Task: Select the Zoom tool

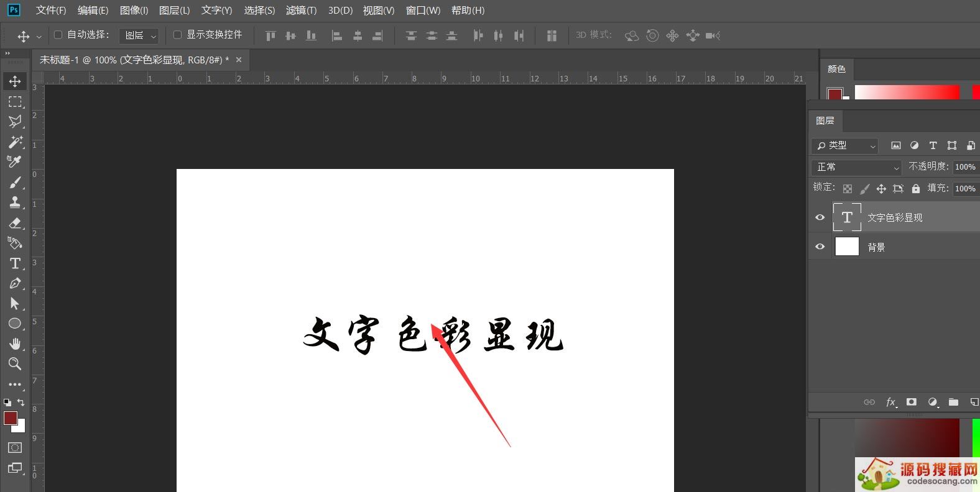Action: (x=15, y=364)
